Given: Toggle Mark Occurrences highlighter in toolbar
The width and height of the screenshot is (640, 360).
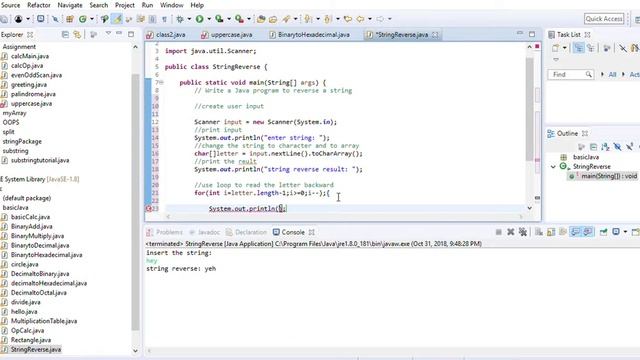Looking at the screenshot, I should [x=117, y=19].
